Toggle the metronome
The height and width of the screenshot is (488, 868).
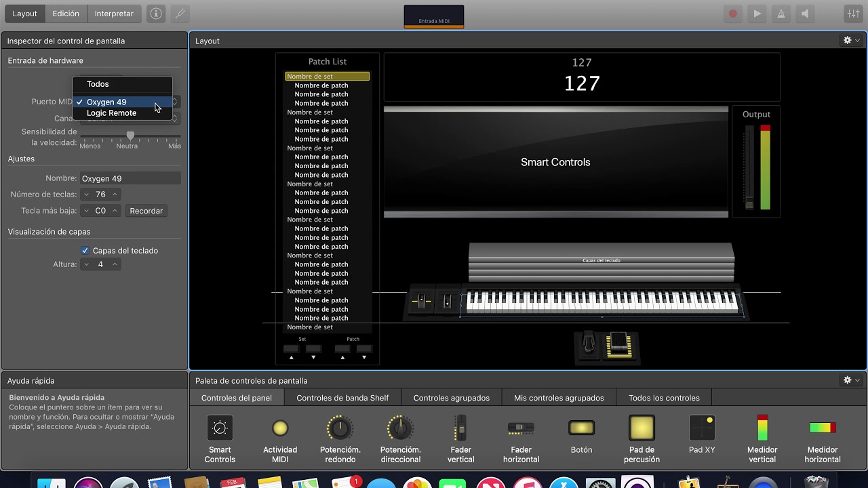click(781, 14)
